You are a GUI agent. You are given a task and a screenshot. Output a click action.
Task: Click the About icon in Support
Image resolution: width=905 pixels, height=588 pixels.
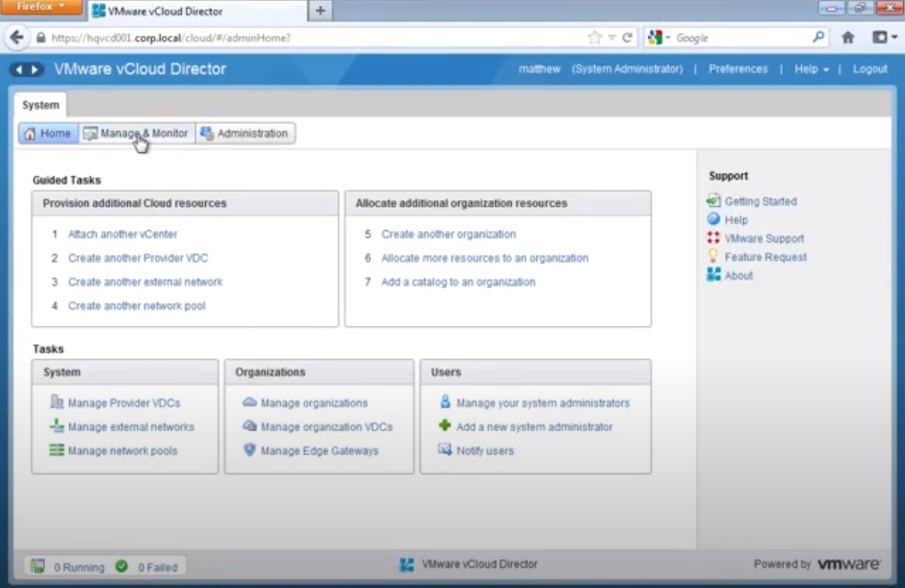(x=714, y=275)
